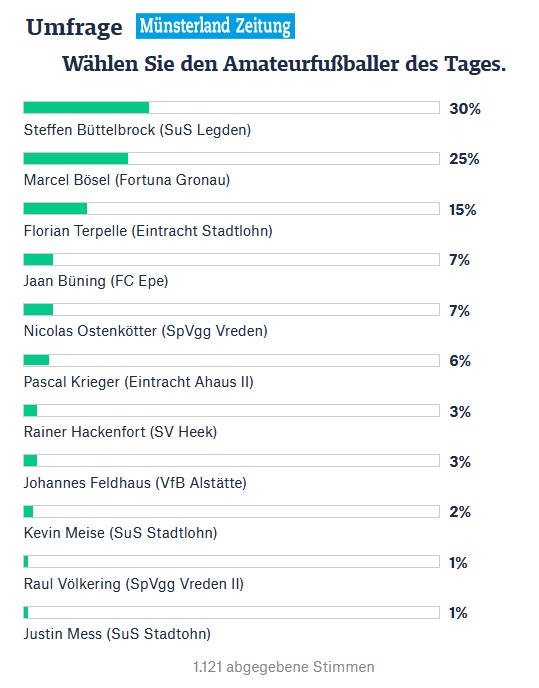Click Marcel Bösel (Fortuna Gronau) label
Viewport: 539px width, 688px height.
[127, 180]
